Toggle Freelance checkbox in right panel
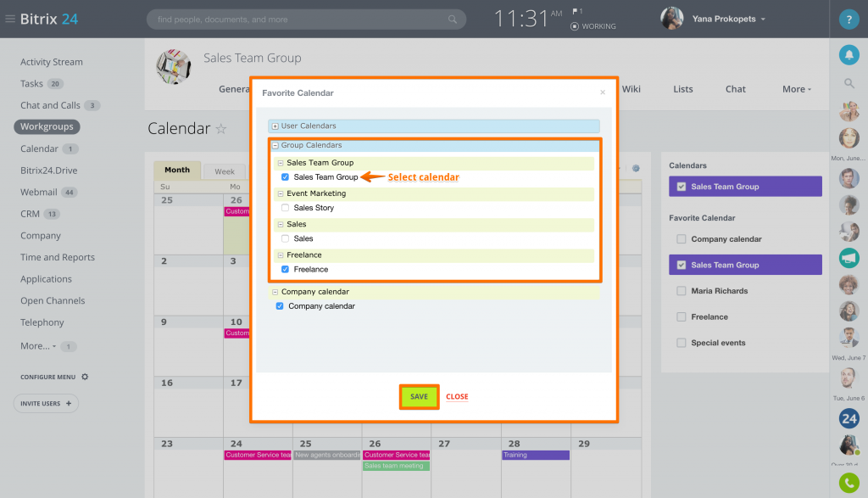This screenshot has width=868, height=498. coord(682,316)
